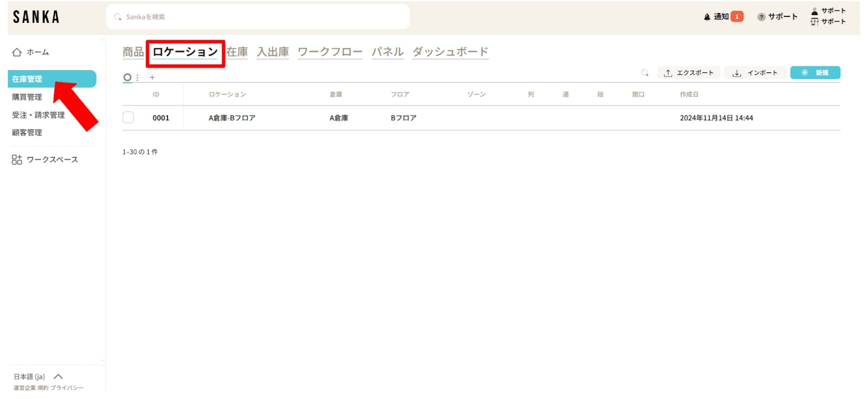Click the ロケーション column header

(227, 95)
